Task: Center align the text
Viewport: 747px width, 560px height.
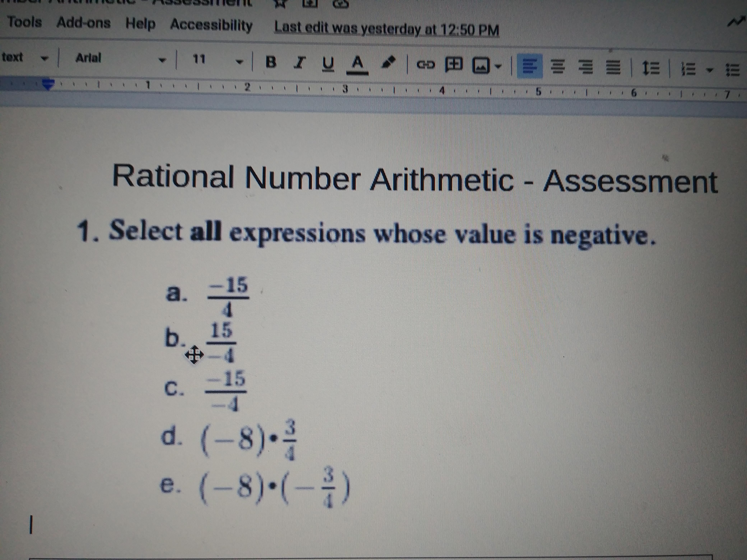Action: (557, 66)
